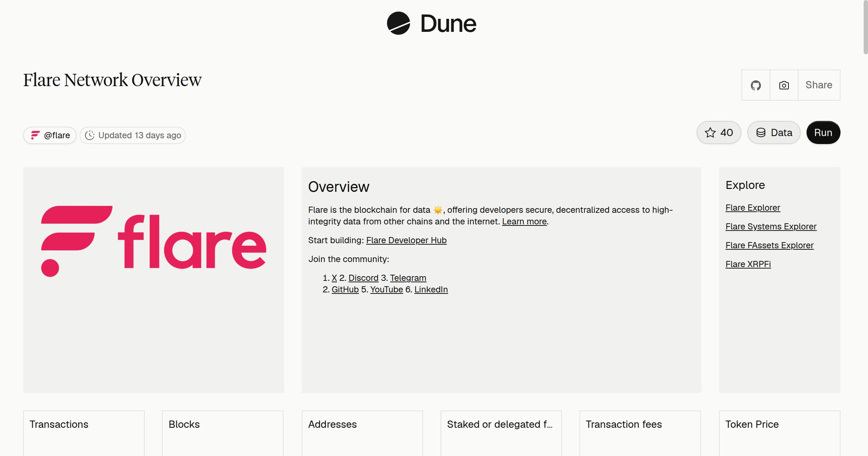Click the Share button
The width and height of the screenshot is (868, 456).
click(x=819, y=85)
